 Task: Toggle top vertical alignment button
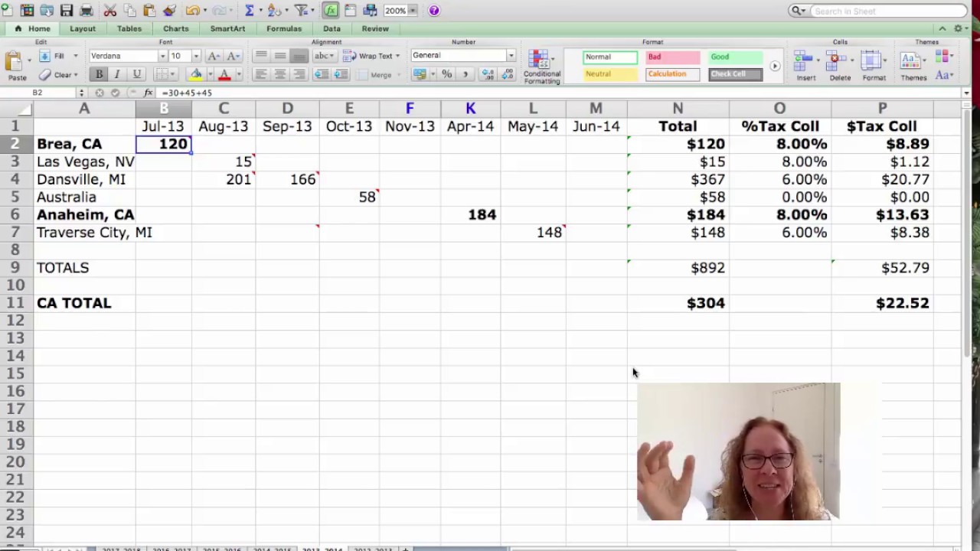pos(260,56)
